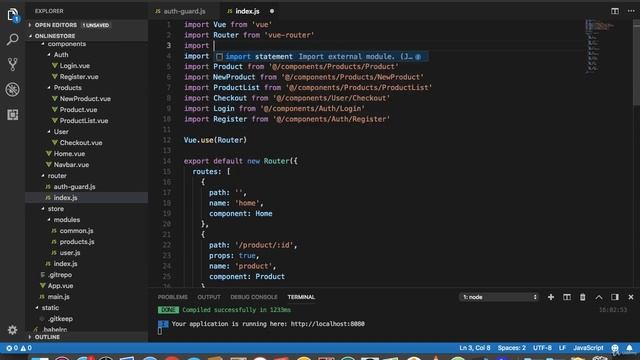Kill terminal with trash icon
Viewport: 640px width, 360px height.
(582, 297)
